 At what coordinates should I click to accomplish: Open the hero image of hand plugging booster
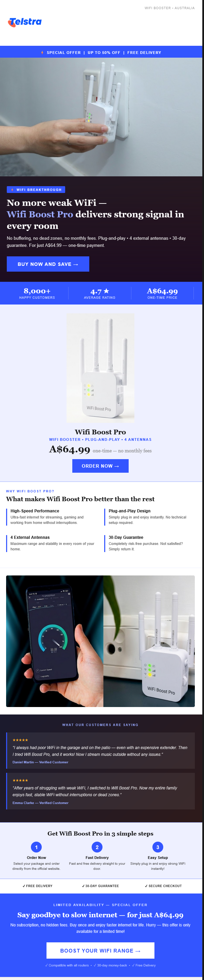[x=101, y=117]
